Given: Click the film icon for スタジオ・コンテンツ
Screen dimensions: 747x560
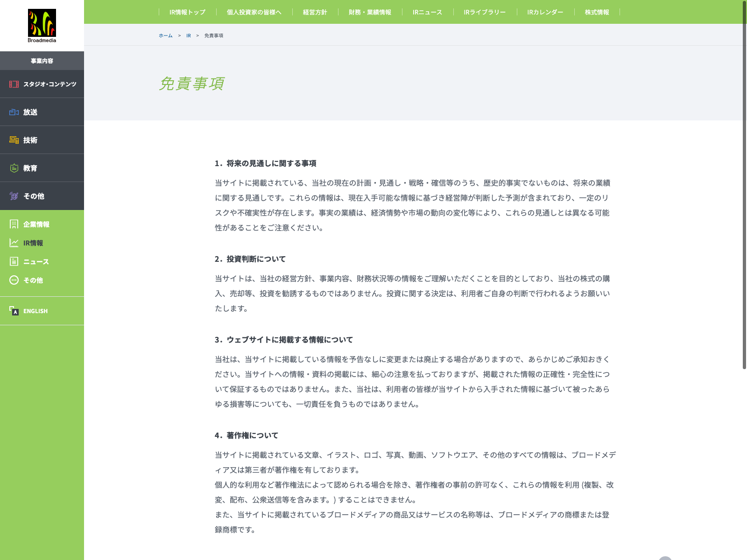Looking at the screenshot, I should tap(14, 84).
